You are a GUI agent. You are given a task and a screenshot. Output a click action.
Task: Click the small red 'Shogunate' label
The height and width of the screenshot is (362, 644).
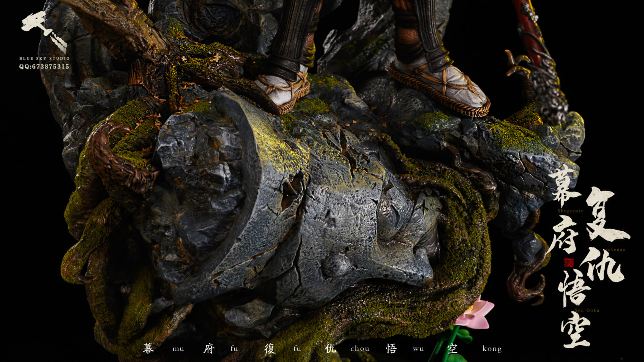[x=570, y=211]
